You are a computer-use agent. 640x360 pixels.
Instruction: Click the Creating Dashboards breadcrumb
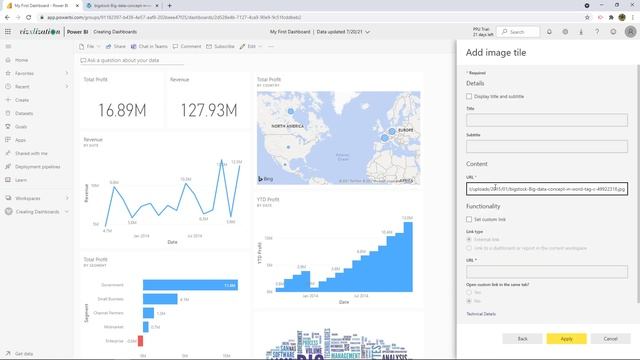coord(115,32)
